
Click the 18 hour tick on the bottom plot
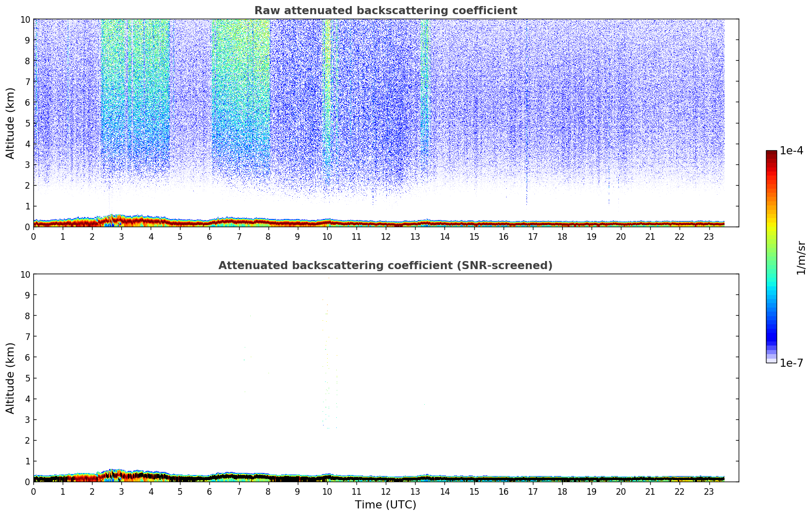click(562, 492)
